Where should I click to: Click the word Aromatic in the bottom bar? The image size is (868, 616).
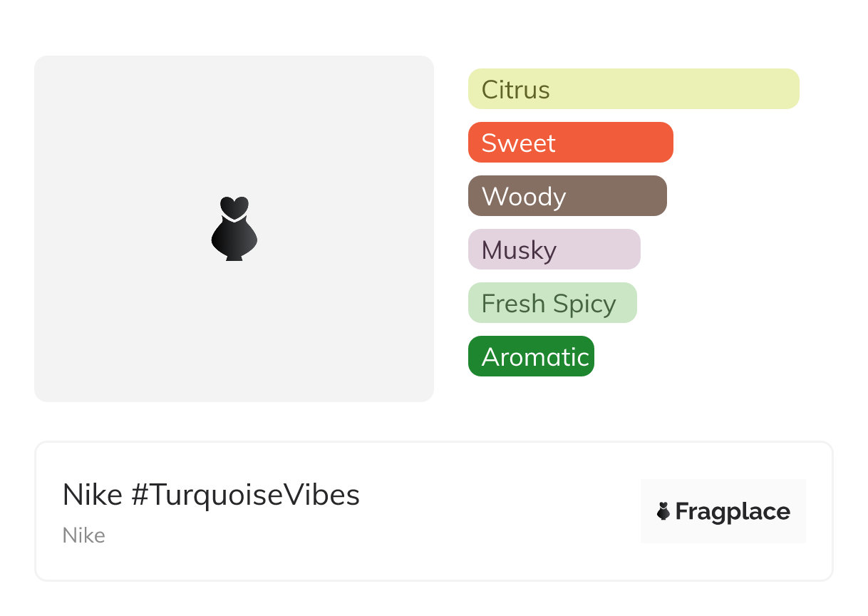(535, 356)
